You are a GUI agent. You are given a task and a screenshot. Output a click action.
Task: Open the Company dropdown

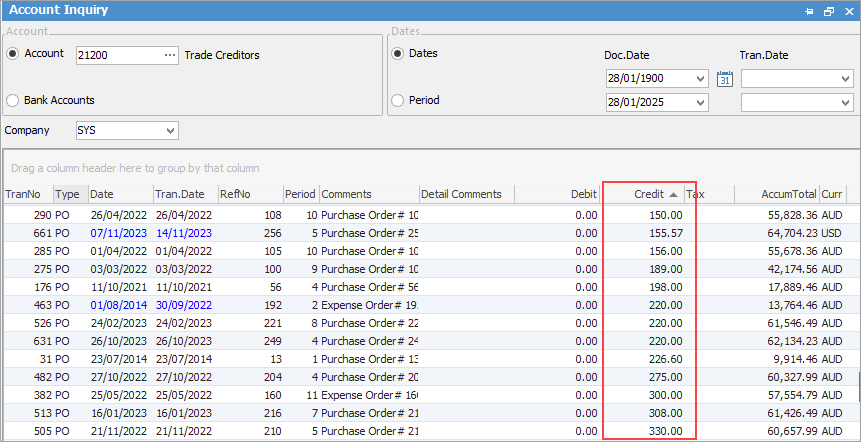169,130
